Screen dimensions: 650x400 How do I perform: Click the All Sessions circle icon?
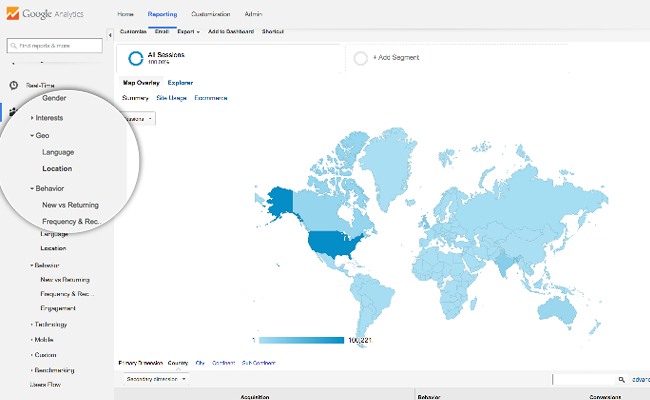135,59
